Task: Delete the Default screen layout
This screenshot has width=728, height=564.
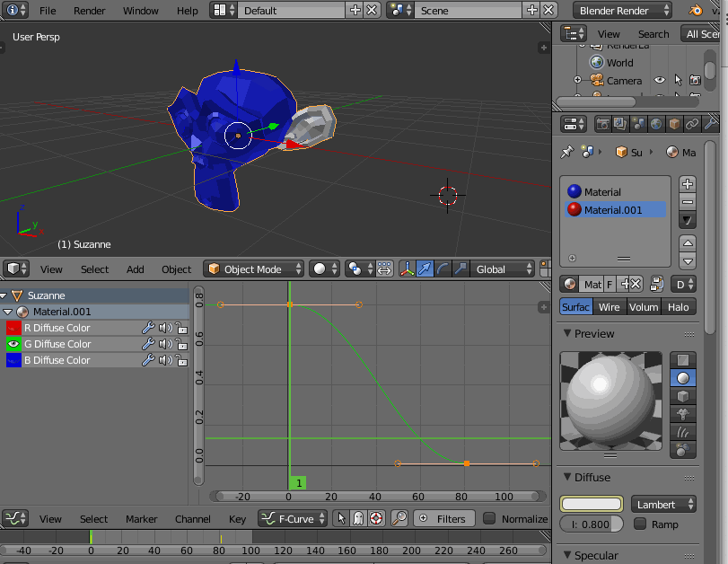Action: 372,10
